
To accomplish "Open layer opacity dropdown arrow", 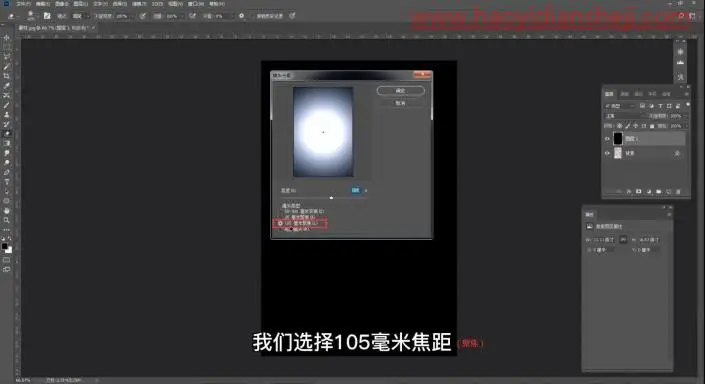I will [686, 116].
